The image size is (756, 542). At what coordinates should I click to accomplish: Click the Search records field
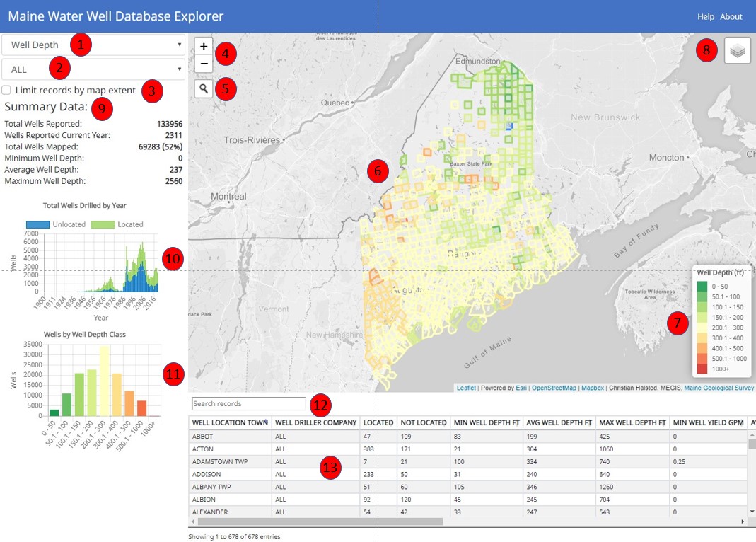tap(248, 404)
